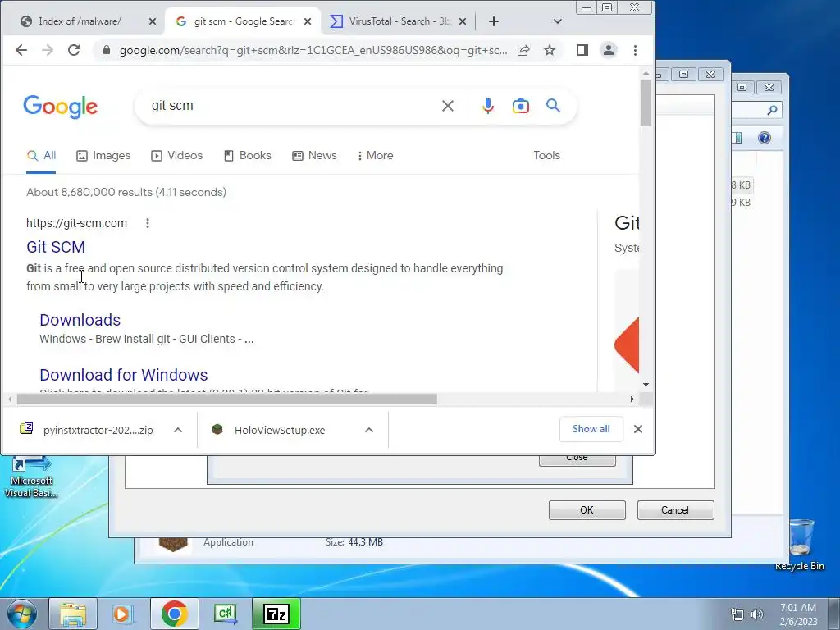The height and width of the screenshot is (630, 840).
Task: Click Chrome icon on the taskbar
Action: pyautogui.click(x=174, y=614)
